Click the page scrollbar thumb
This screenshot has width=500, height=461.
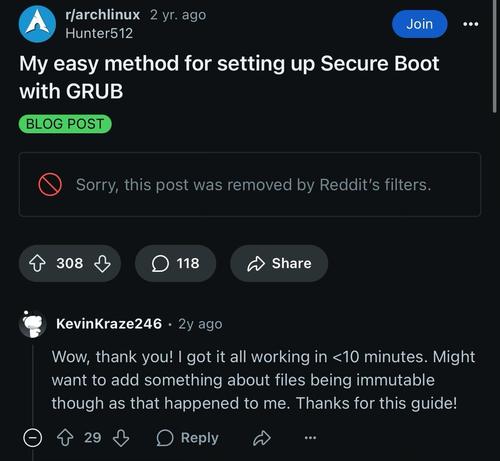pos(495,57)
